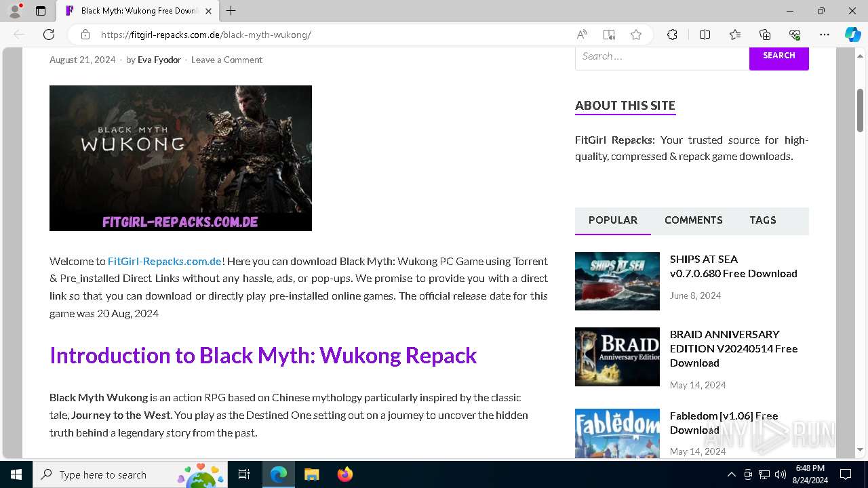This screenshot has height=488, width=868.
Task: Close the Black Myth: Wukong tab
Action: point(209,11)
